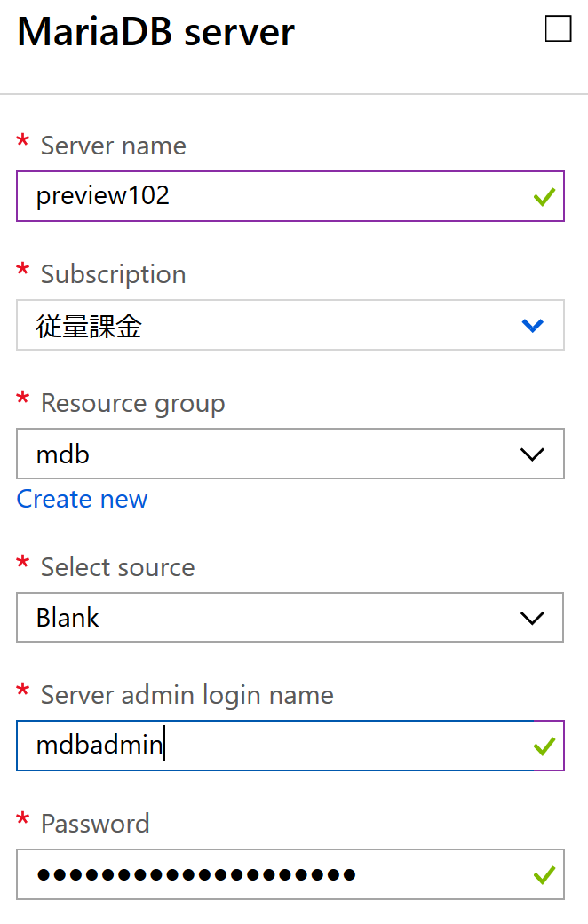Click the Subscription dropdown chevron arrow
588x924 pixels.
tap(533, 325)
